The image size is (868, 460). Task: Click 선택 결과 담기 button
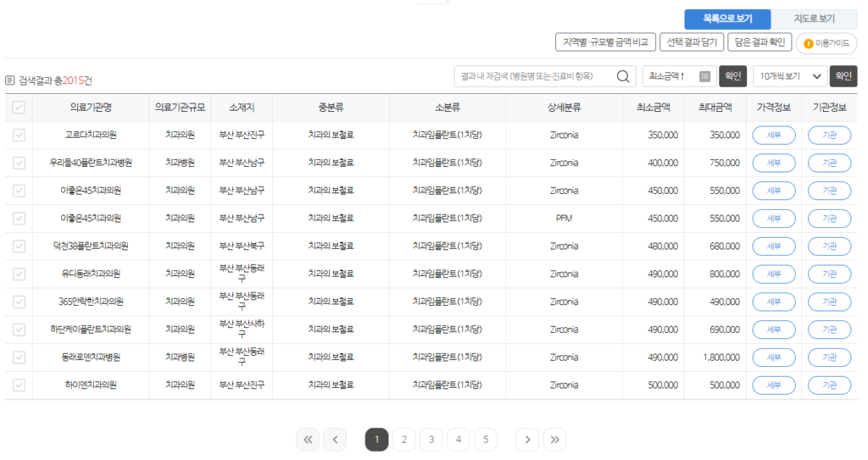point(692,42)
